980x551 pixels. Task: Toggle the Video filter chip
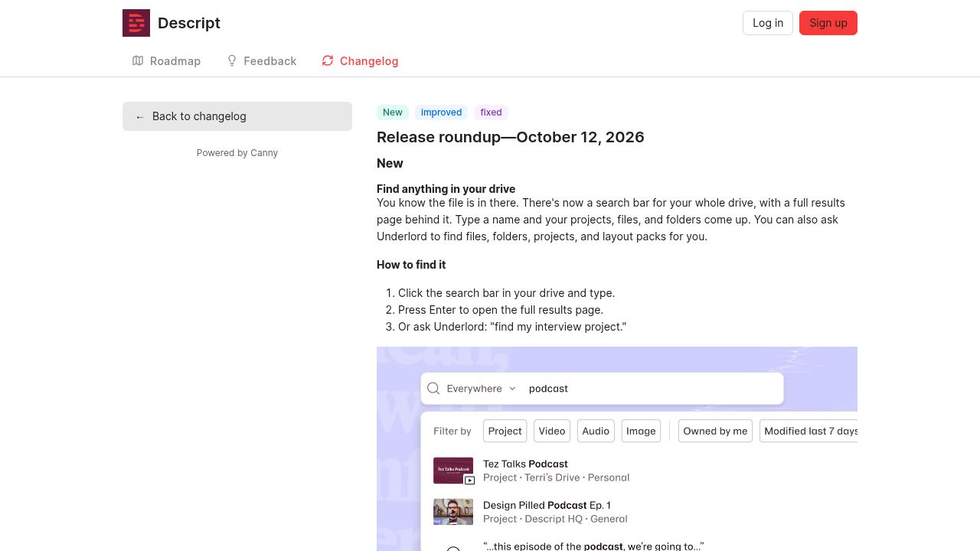[x=552, y=431]
